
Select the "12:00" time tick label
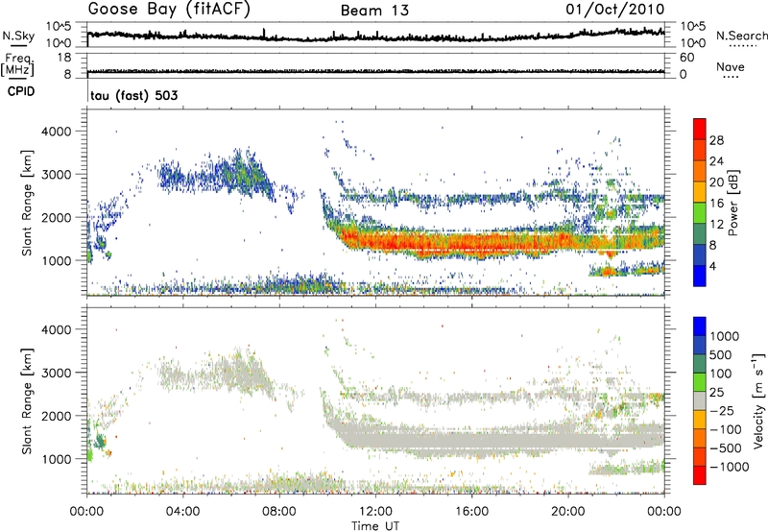(x=375, y=512)
